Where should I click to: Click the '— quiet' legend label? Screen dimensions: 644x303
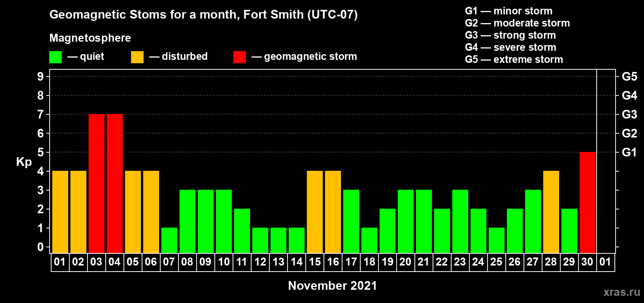click(x=86, y=57)
